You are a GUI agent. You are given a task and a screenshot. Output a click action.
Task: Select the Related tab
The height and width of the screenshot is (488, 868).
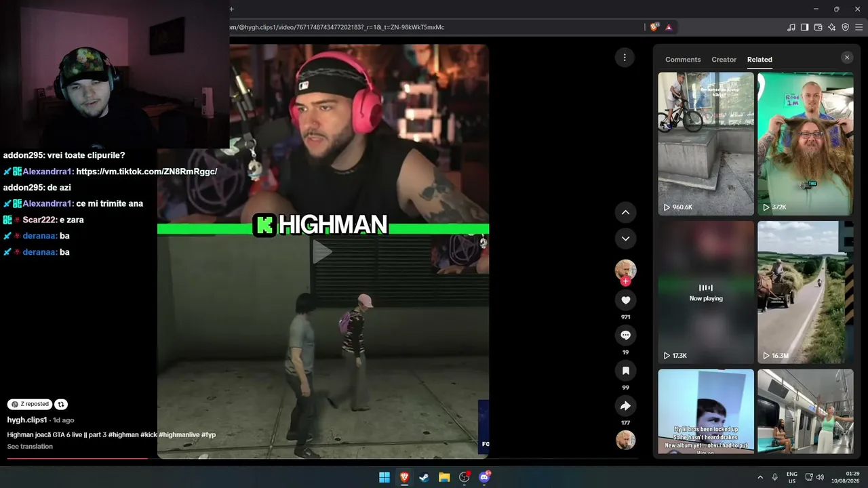(x=759, y=60)
